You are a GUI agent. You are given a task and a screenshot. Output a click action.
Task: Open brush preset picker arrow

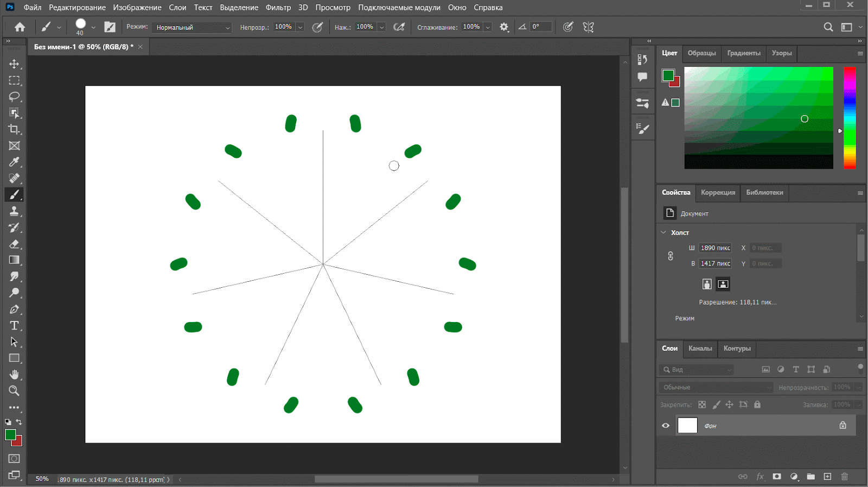pyautogui.click(x=93, y=27)
